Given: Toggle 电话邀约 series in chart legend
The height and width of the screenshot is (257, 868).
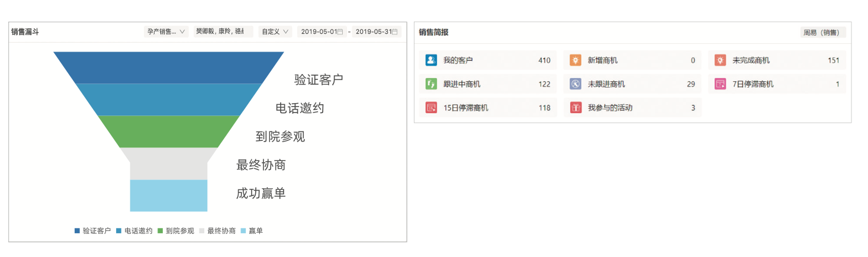Looking at the screenshot, I should click(x=134, y=231).
